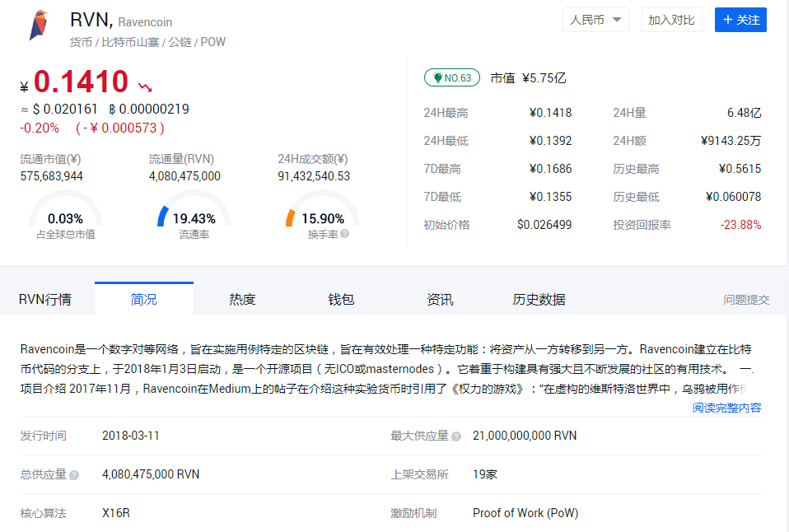
Task: Click the 市值 ¥5.75亿 text
Action: [529, 78]
